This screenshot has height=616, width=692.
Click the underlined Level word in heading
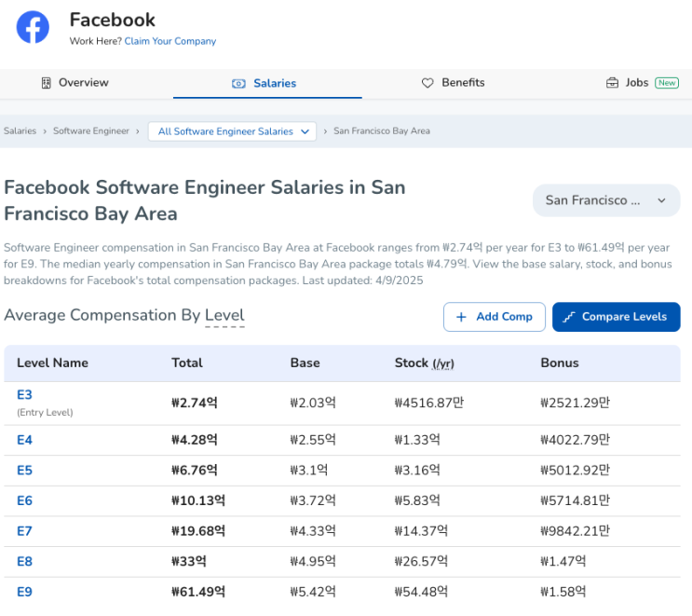point(224,315)
